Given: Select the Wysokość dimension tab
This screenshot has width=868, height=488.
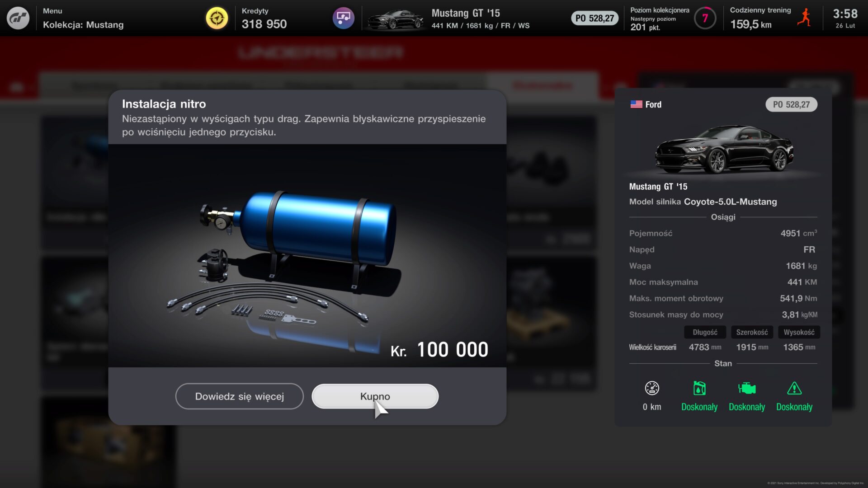Looking at the screenshot, I should (x=799, y=332).
